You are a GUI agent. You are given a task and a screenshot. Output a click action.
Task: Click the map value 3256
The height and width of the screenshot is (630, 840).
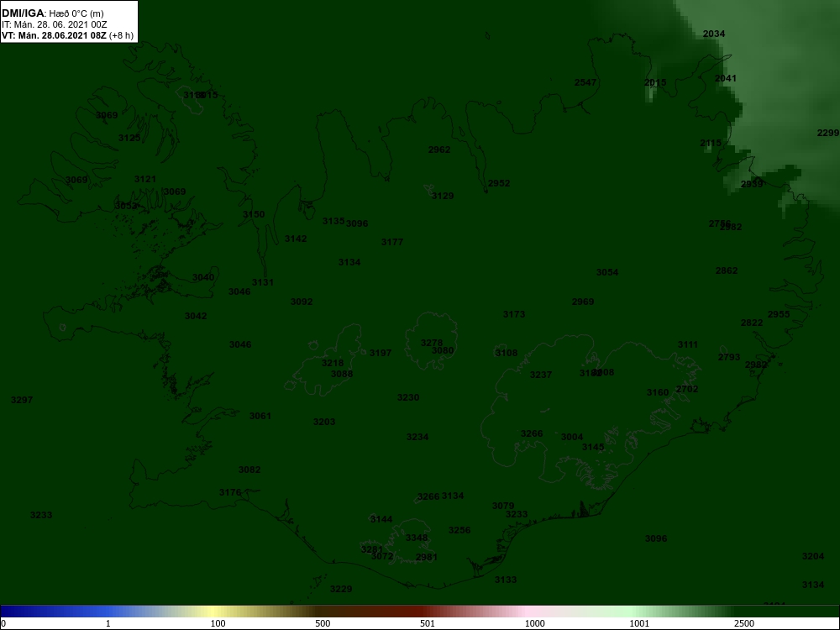pos(459,530)
